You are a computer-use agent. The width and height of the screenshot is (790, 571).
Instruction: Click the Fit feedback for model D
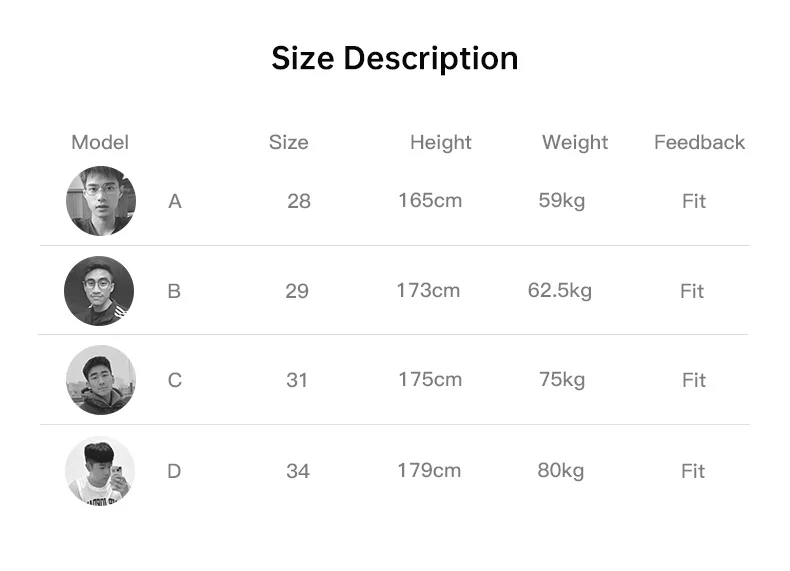693,471
